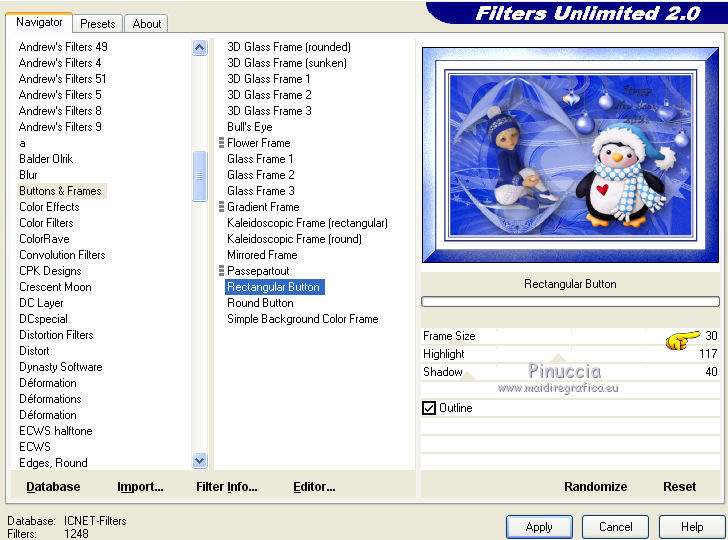Screen dimensions: 728x540
Task: Select the Convolution Filters category
Action: tap(62, 255)
